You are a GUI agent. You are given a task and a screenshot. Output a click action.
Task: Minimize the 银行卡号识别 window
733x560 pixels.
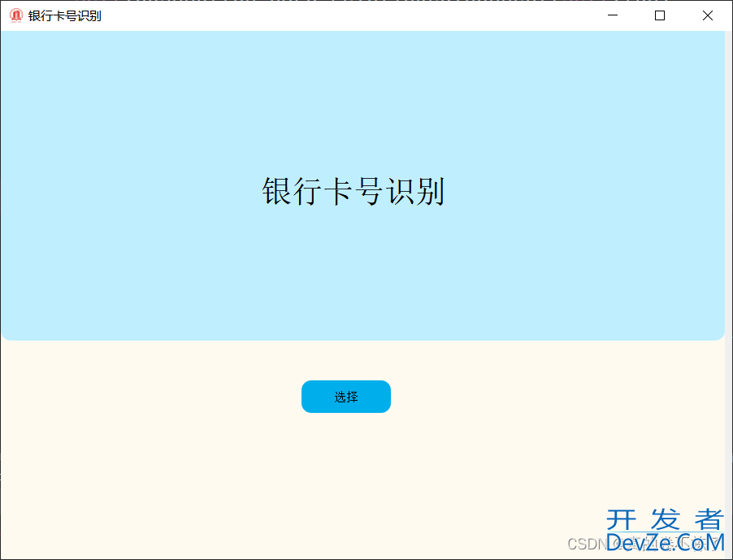(x=613, y=15)
